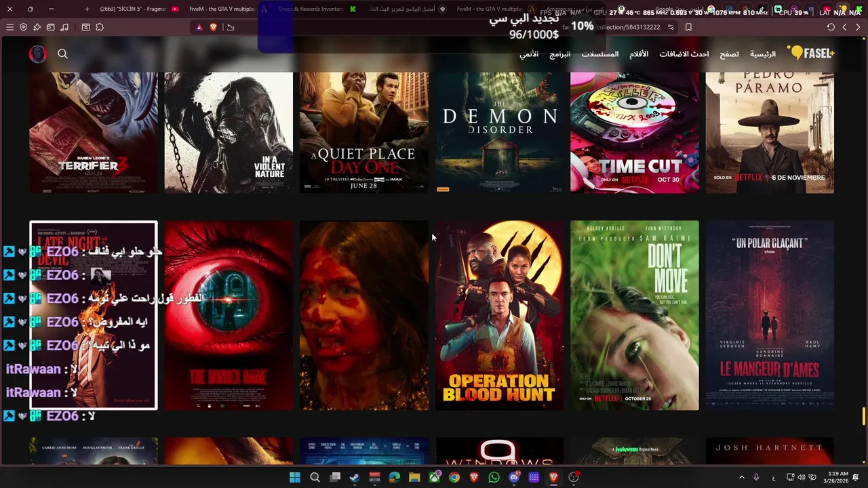This screenshot has width=868, height=488.
Task: Open Windows Start menu
Action: pos(295,477)
